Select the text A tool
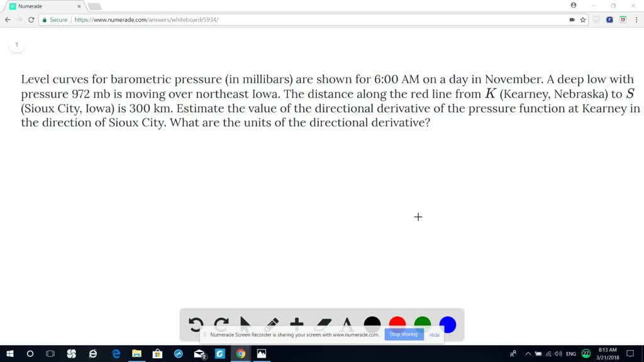The image size is (644, 362). [347, 324]
